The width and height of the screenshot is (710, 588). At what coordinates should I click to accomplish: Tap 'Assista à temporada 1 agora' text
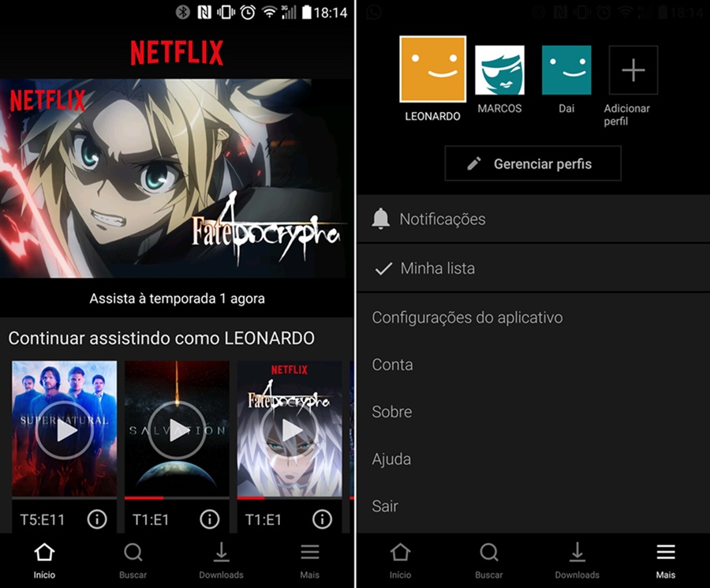(x=177, y=299)
